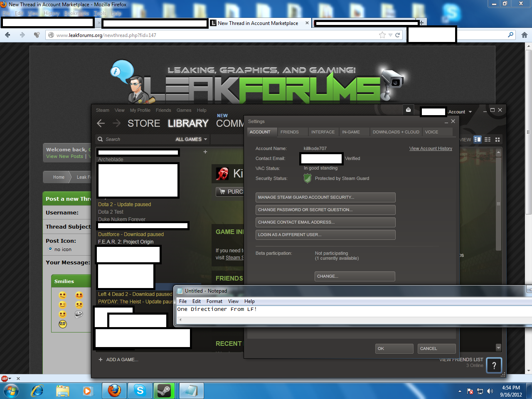
Task: Select Duke Nukem Forever in the games list
Action: 122,219
